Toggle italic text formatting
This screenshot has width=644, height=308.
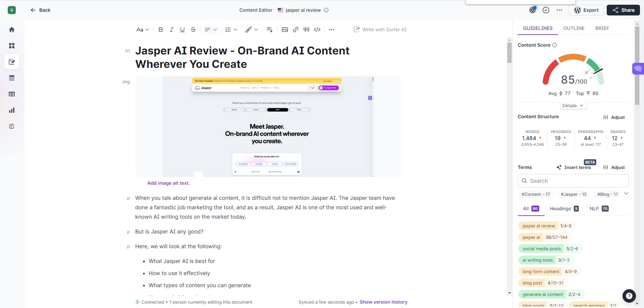171,30
